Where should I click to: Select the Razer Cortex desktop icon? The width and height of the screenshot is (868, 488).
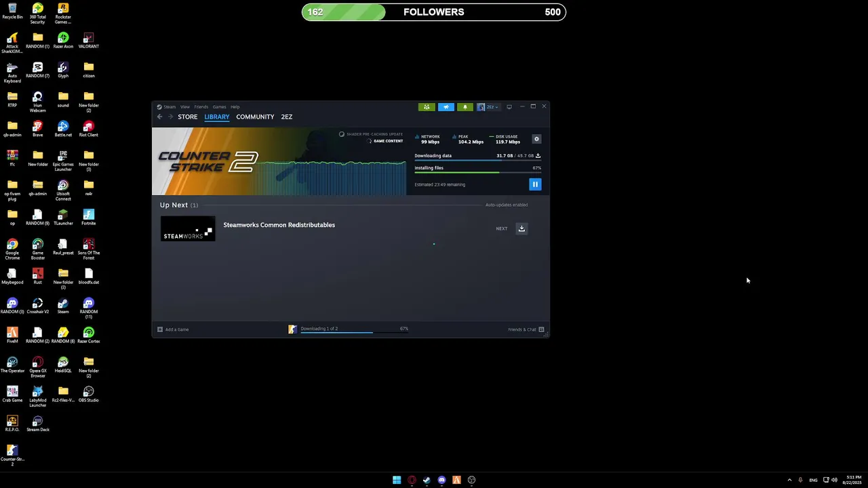88,335
